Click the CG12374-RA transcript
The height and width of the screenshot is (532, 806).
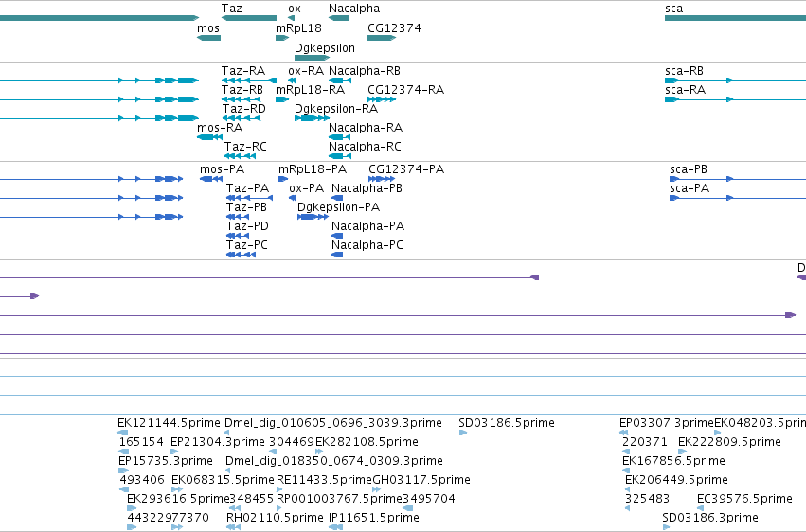[x=382, y=99]
